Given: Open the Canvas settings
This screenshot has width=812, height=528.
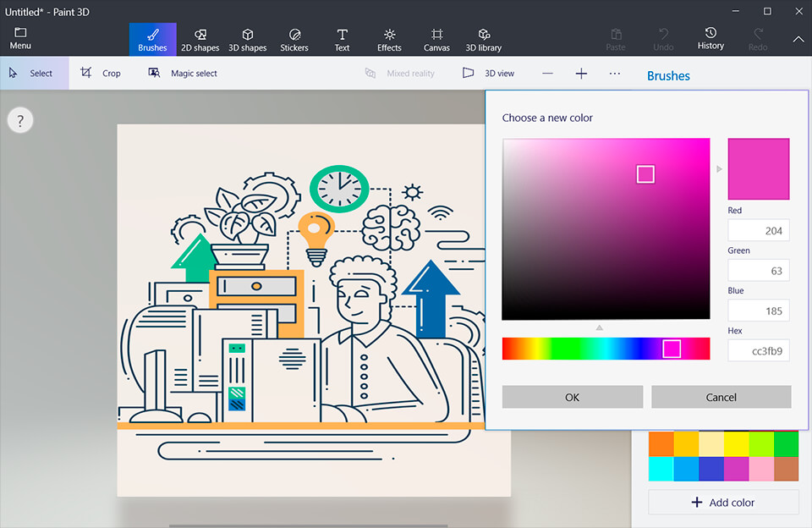Looking at the screenshot, I should 436,39.
